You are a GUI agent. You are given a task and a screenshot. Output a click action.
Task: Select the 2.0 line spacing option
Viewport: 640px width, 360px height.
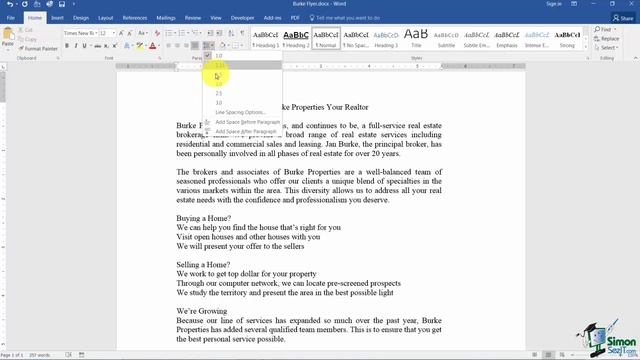(x=242, y=84)
